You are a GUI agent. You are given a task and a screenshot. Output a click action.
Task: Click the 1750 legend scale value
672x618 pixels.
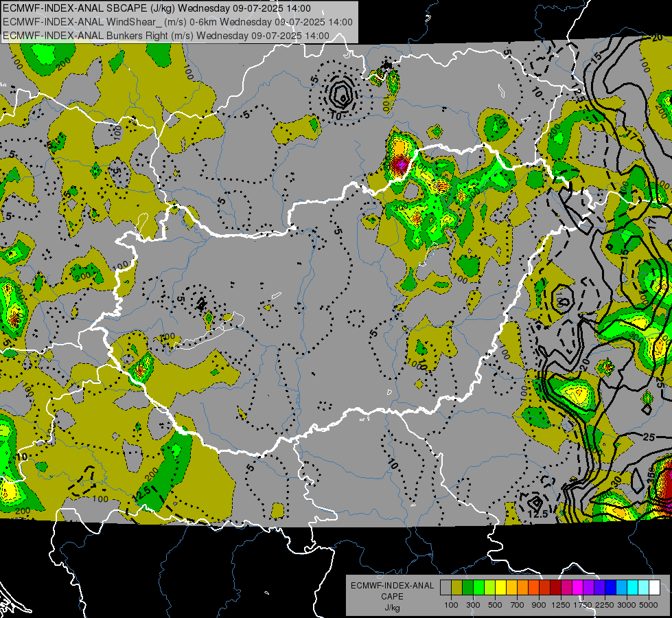[x=583, y=605]
